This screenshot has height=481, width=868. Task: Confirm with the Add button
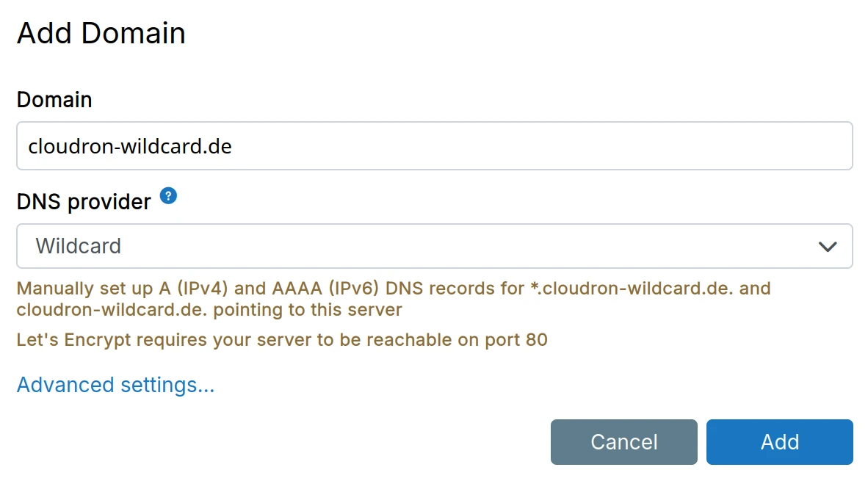(x=779, y=442)
